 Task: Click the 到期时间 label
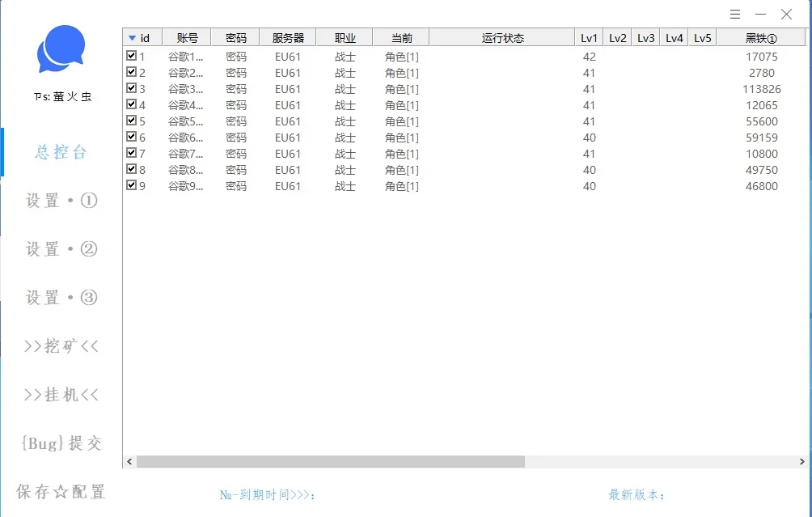(267, 495)
